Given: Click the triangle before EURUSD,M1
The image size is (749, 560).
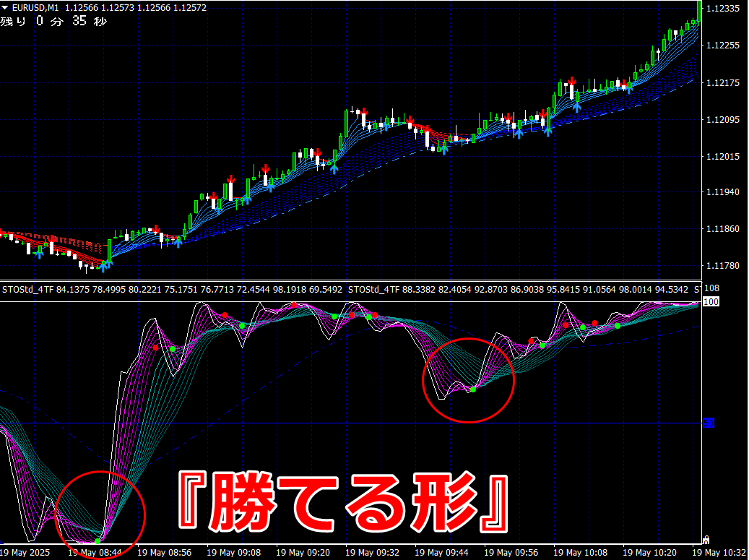Looking at the screenshot, I should (x=5, y=8).
